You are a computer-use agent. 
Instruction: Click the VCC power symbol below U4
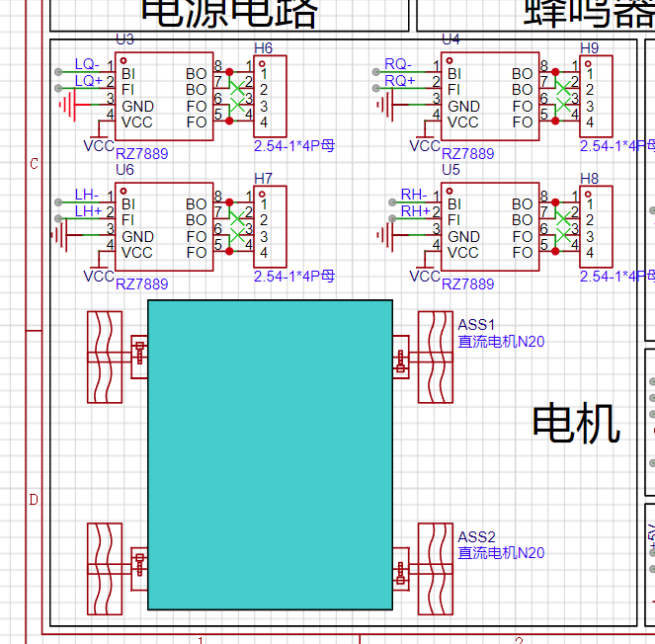[x=425, y=138]
